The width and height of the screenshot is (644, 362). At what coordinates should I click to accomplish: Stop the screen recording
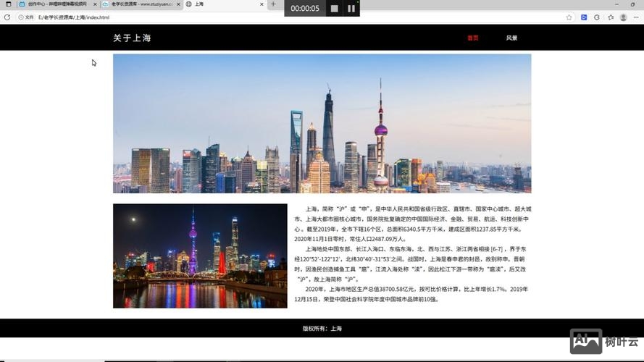(335, 8)
